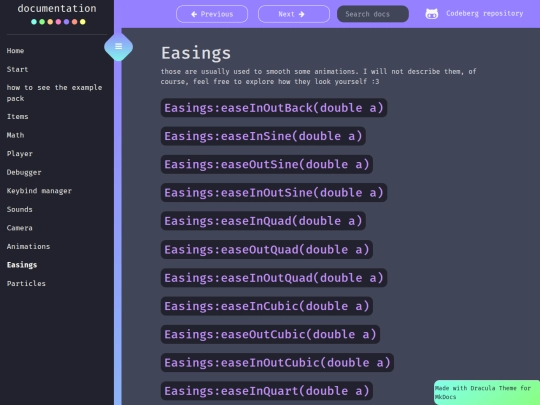Navigate to the Items page
Viewport: 540px width, 405px height.
pos(17,116)
